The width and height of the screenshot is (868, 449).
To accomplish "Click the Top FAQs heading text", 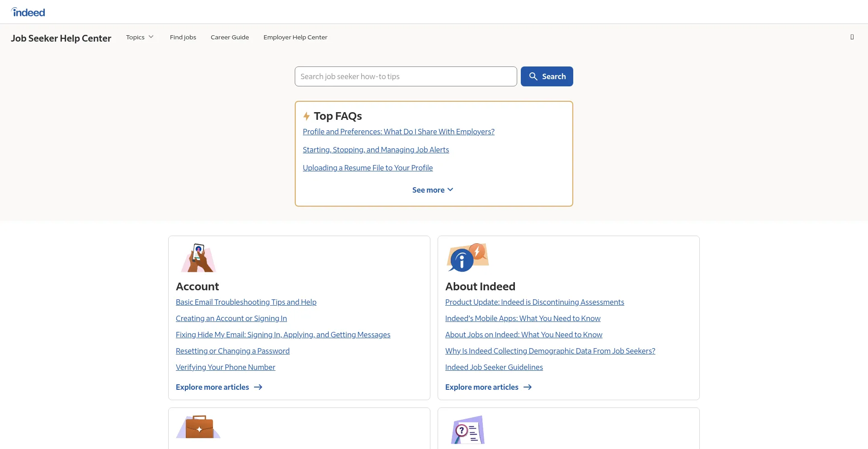I will 338,116.
